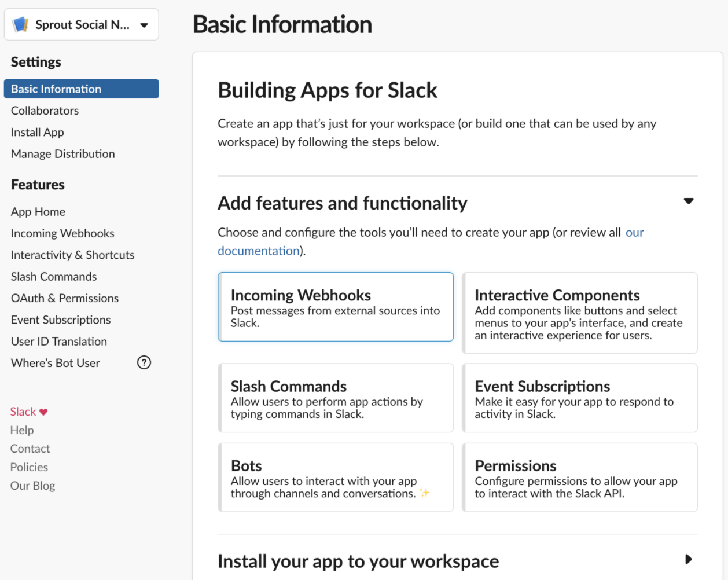Open help icon beside Where's Bot User
Viewport: 728px width, 580px height.
(x=144, y=362)
